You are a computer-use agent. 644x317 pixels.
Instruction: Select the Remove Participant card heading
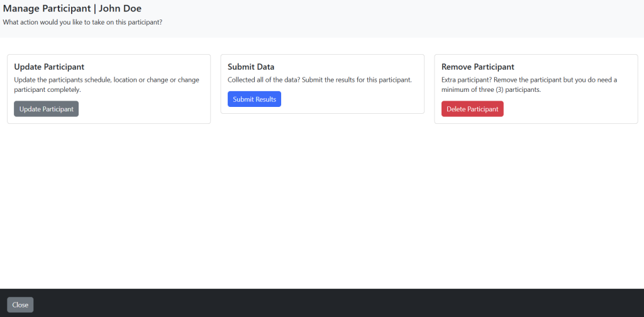pyautogui.click(x=478, y=67)
